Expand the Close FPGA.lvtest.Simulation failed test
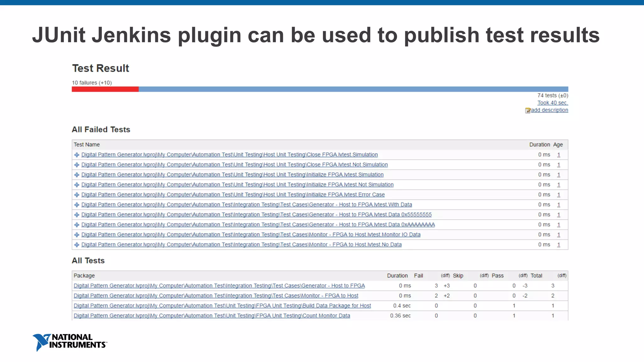This screenshot has width=644, height=362. (x=77, y=155)
